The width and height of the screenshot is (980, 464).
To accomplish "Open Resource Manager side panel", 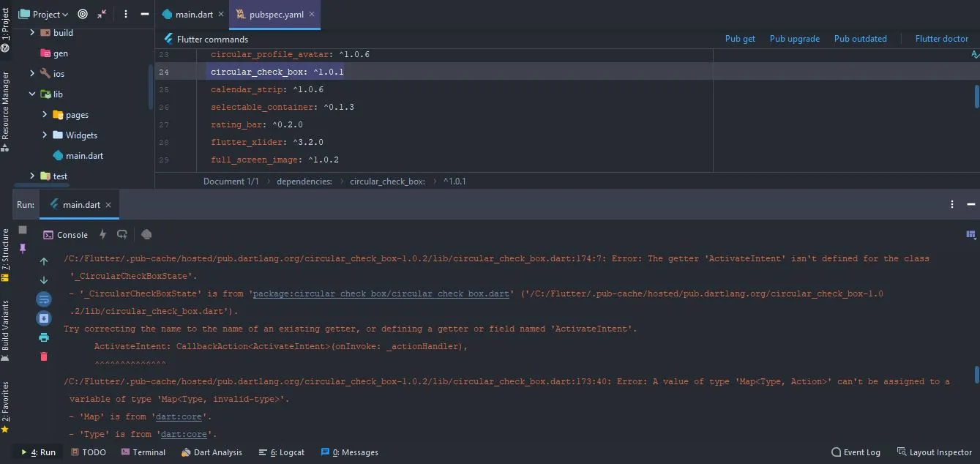I will coord(6,111).
